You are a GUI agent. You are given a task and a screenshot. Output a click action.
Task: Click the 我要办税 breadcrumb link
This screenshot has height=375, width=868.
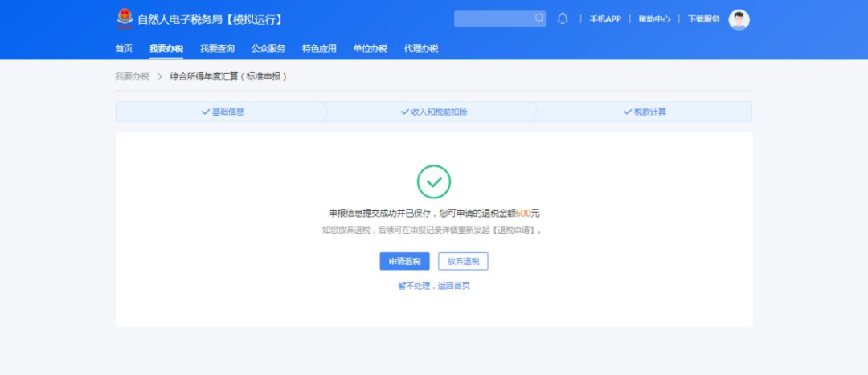click(133, 77)
